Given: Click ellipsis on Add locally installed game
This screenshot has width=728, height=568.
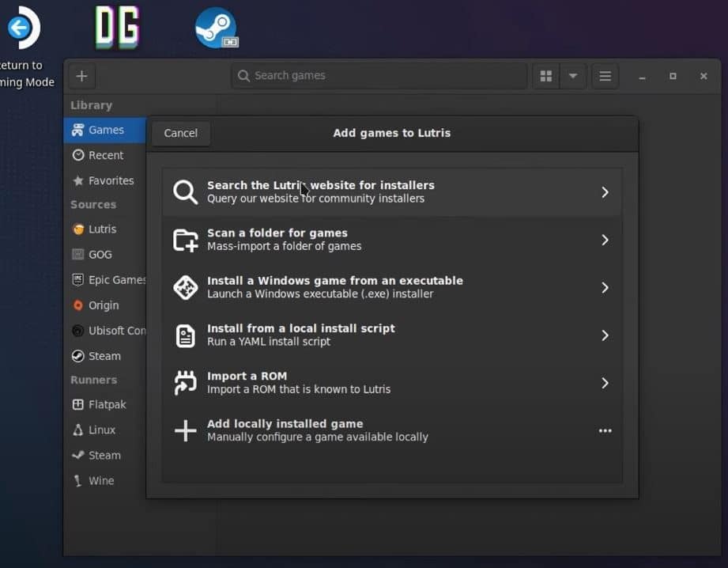Looking at the screenshot, I should [605, 431].
